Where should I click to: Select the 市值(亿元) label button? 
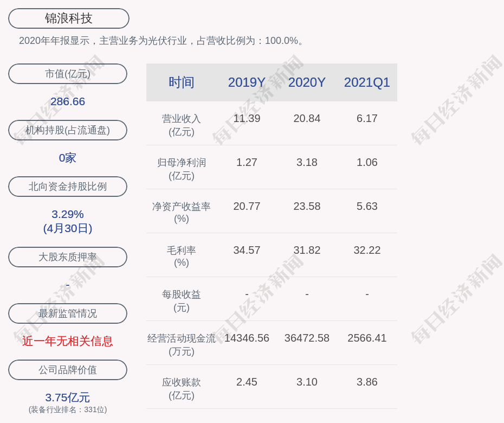(68, 74)
